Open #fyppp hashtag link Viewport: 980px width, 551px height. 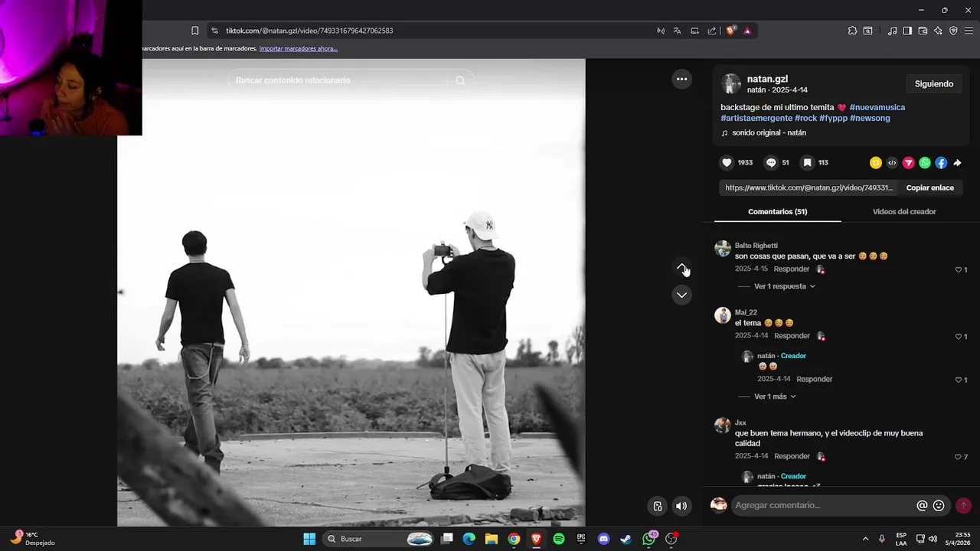833,118
